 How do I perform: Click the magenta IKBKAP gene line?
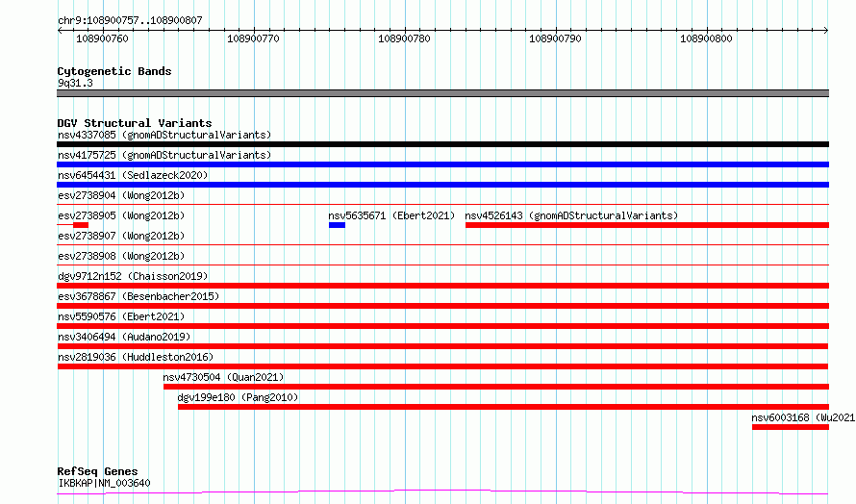click(442, 492)
